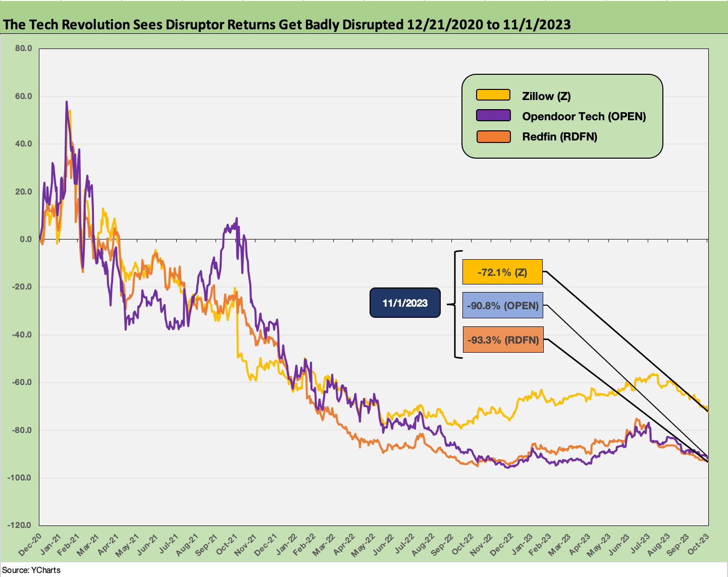Click the yellow Zillow legend swatch

pos(493,95)
